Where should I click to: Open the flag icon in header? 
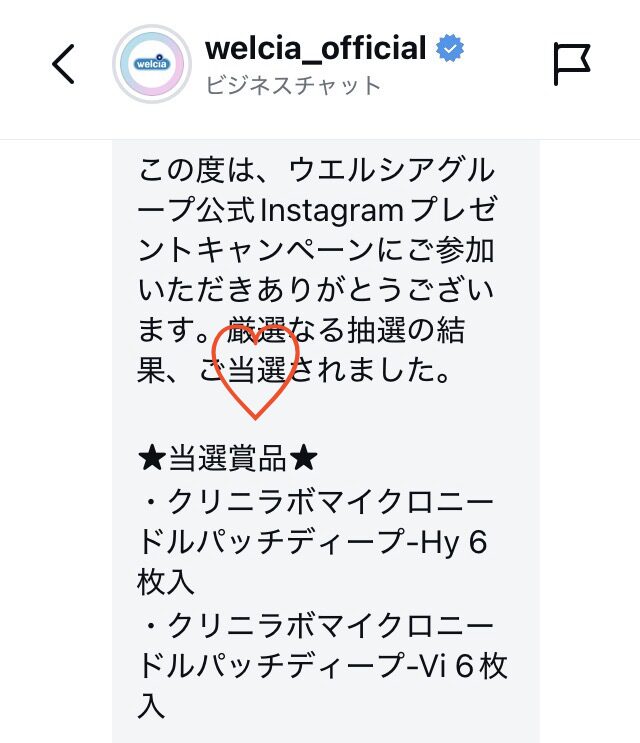click(x=571, y=64)
